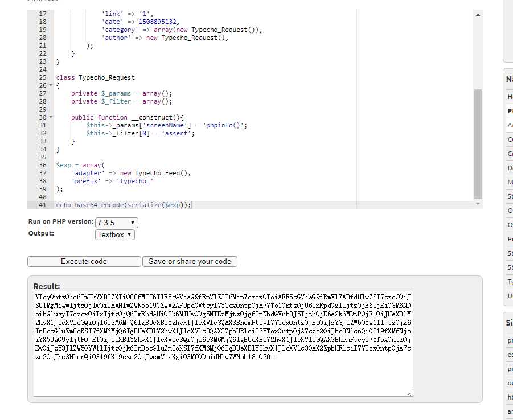The width and height of the screenshot is (513, 420).
Task: Click the Execute code button
Action: pyautogui.click(x=84, y=261)
